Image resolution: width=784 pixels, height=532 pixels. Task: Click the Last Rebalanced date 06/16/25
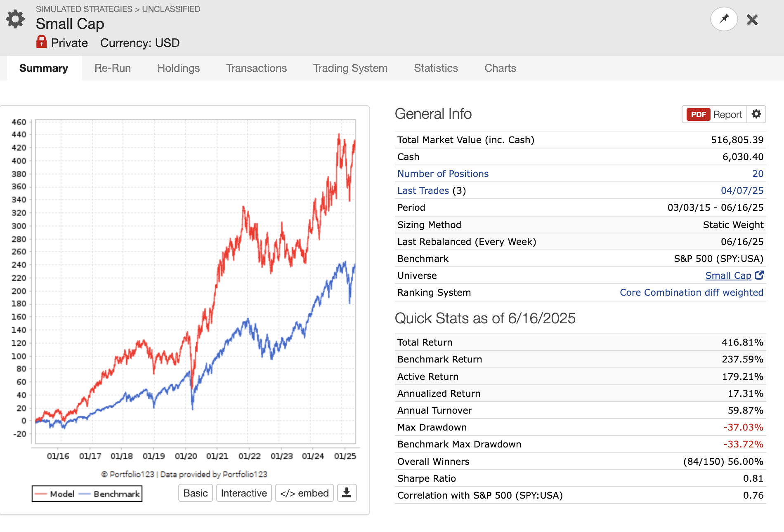pos(742,242)
